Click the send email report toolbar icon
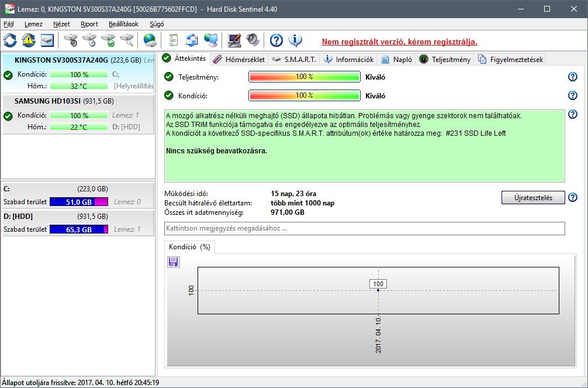 pos(192,40)
